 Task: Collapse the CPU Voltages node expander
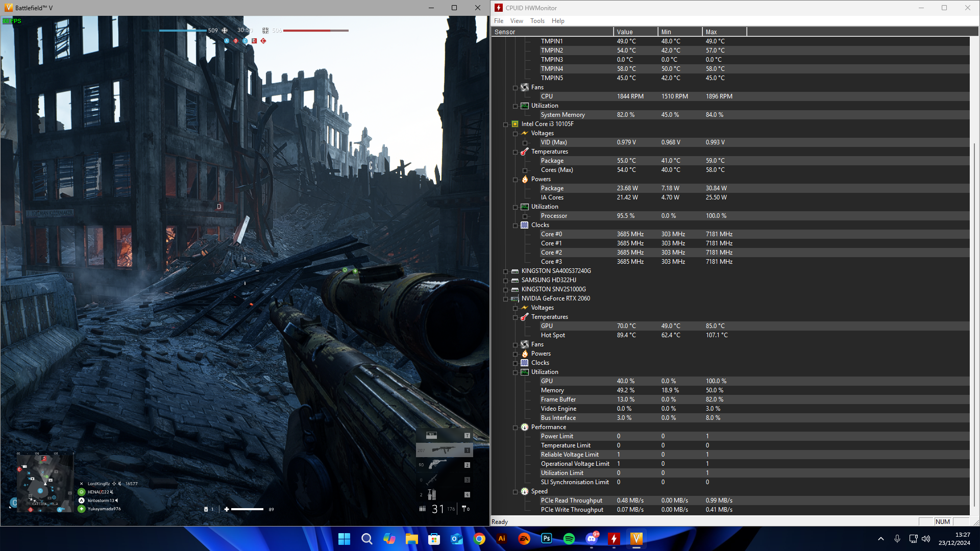pyautogui.click(x=516, y=134)
